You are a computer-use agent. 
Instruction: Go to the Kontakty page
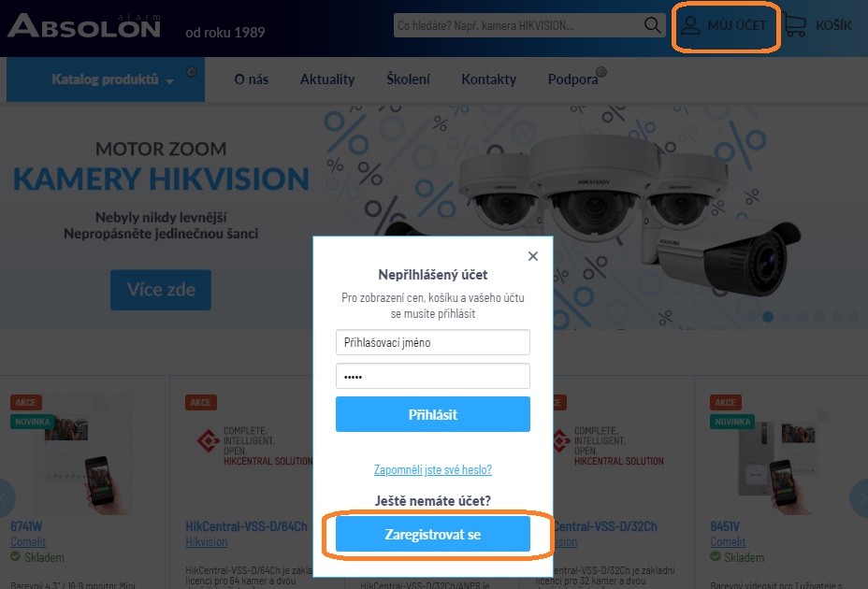489,79
